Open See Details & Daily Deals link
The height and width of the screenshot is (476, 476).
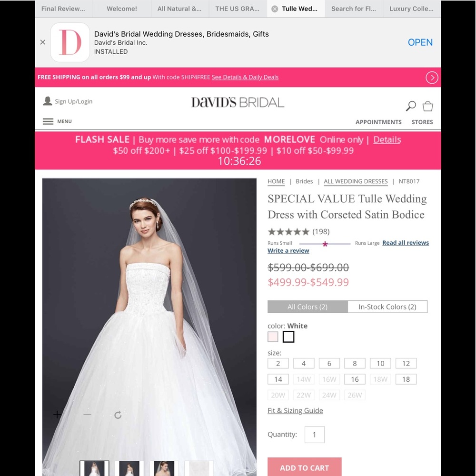(245, 77)
